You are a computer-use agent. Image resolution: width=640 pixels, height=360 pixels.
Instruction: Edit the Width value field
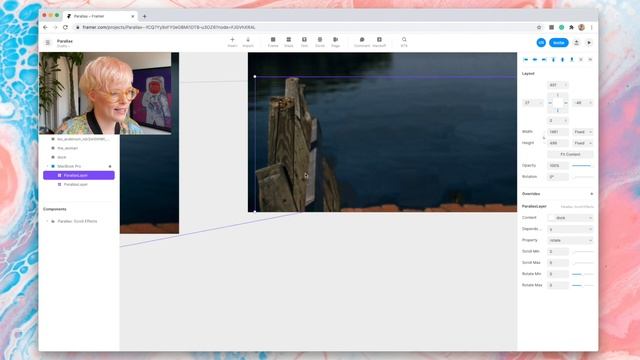[558, 132]
